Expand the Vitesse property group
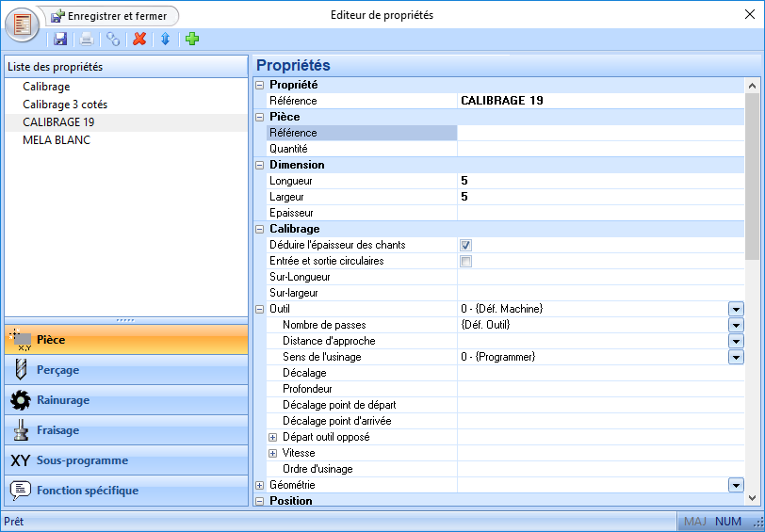This screenshot has width=765, height=532. [273, 453]
